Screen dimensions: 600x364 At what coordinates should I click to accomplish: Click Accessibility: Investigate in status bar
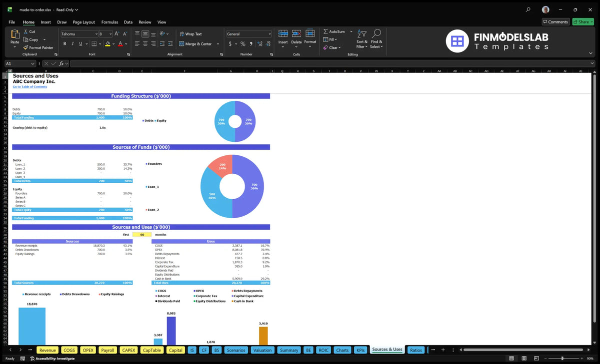point(52,359)
